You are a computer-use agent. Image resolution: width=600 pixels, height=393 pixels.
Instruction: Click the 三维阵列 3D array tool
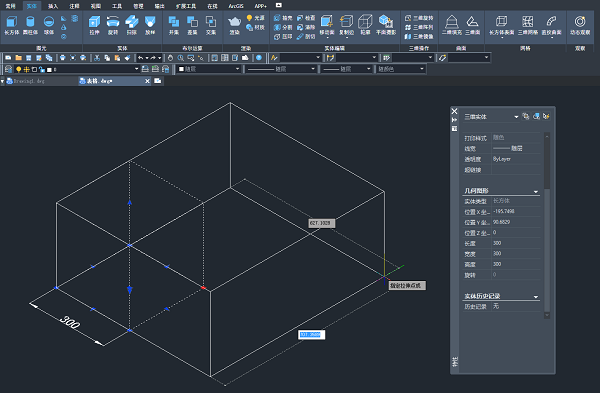pyautogui.click(x=419, y=27)
